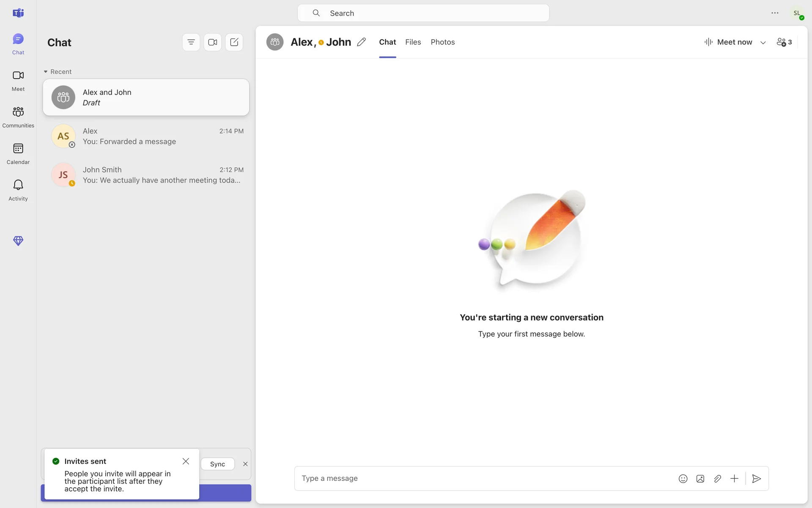
Task: Click the attach file paperclip icon
Action: point(717,478)
